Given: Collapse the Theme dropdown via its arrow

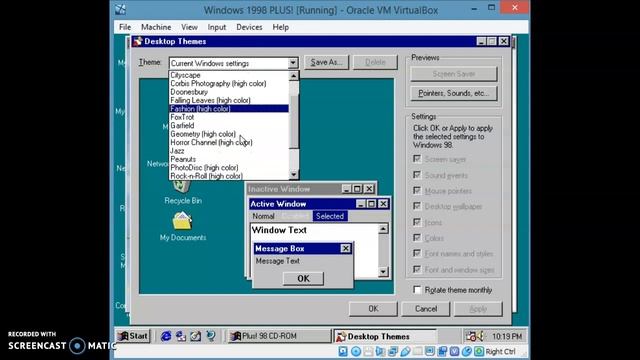Looking at the screenshot, I should tap(293, 63).
